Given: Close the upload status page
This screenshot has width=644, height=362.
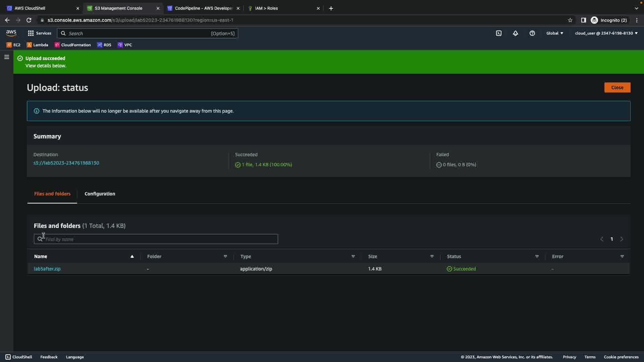Looking at the screenshot, I should (x=617, y=87).
